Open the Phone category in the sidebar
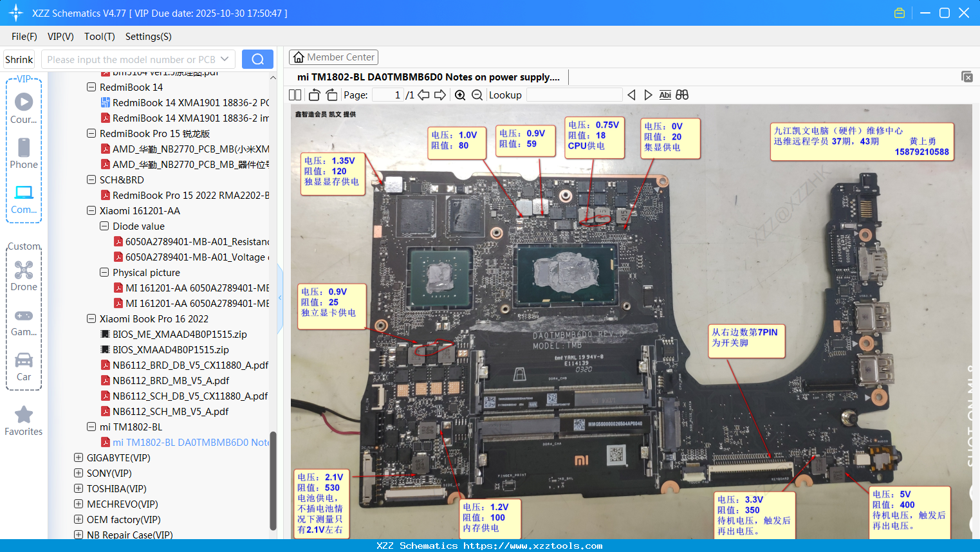Screen dimensions: 980x552 tap(24, 153)
